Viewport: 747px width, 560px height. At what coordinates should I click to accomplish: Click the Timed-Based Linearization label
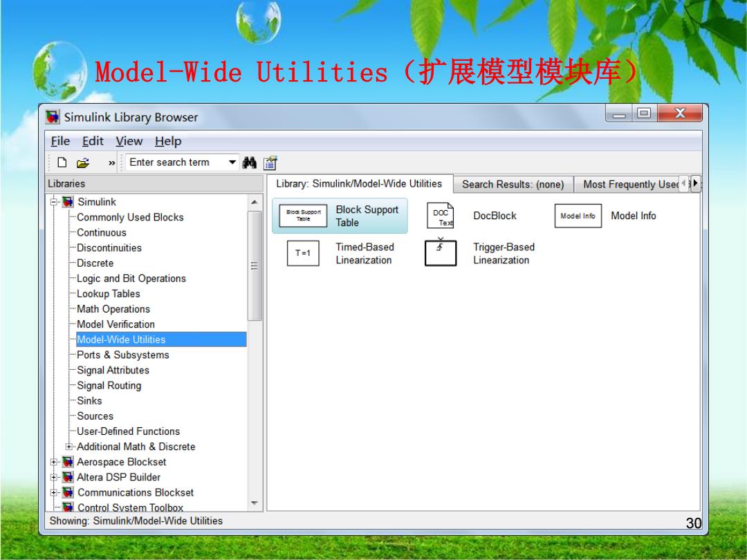coord(365,253)
